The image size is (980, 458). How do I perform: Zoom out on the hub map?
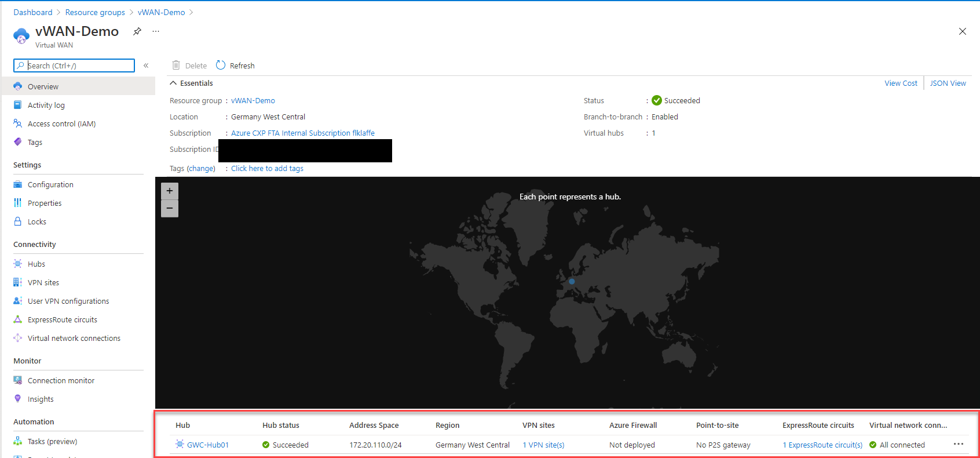pos(170,208)
